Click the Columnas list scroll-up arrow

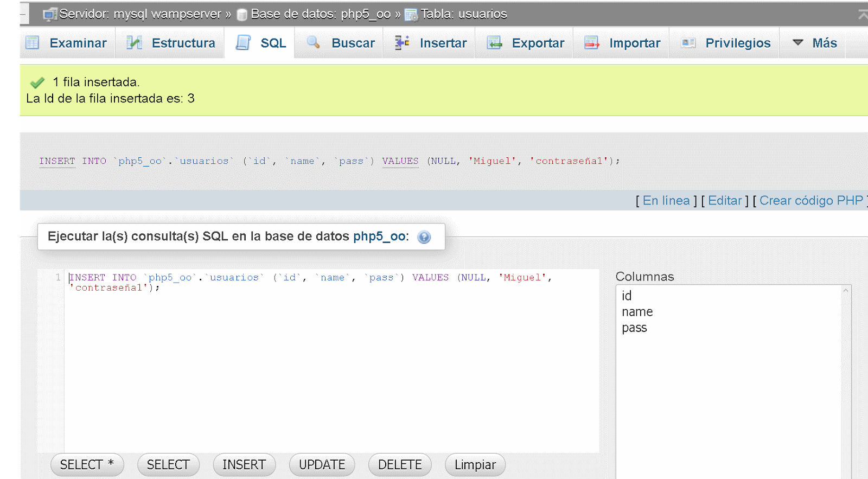(x=845, y=291)
